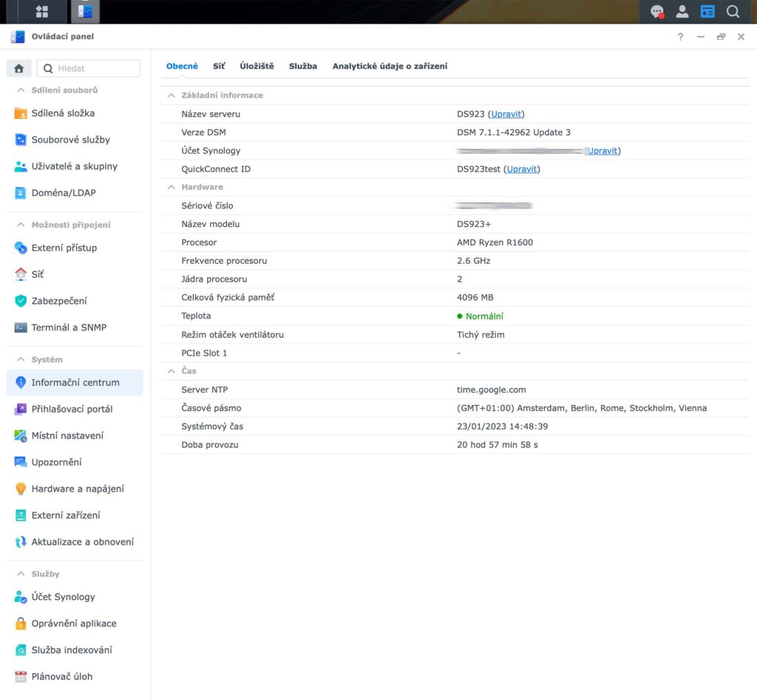The image size is (757, 700).
Task: Open the Úložiště tab
Action: tap(257, 66)
